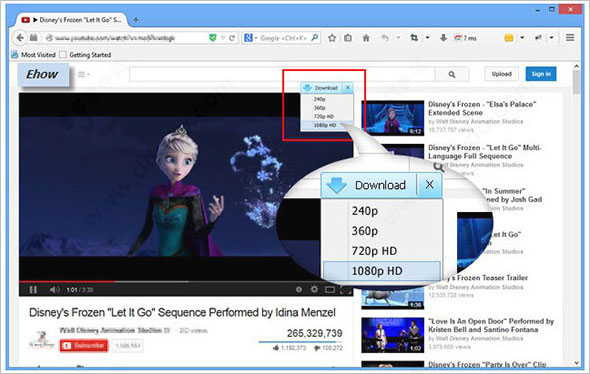590x374 pixels.
Task: Mute the video with the speaker icon
Action: click(54, 289)
